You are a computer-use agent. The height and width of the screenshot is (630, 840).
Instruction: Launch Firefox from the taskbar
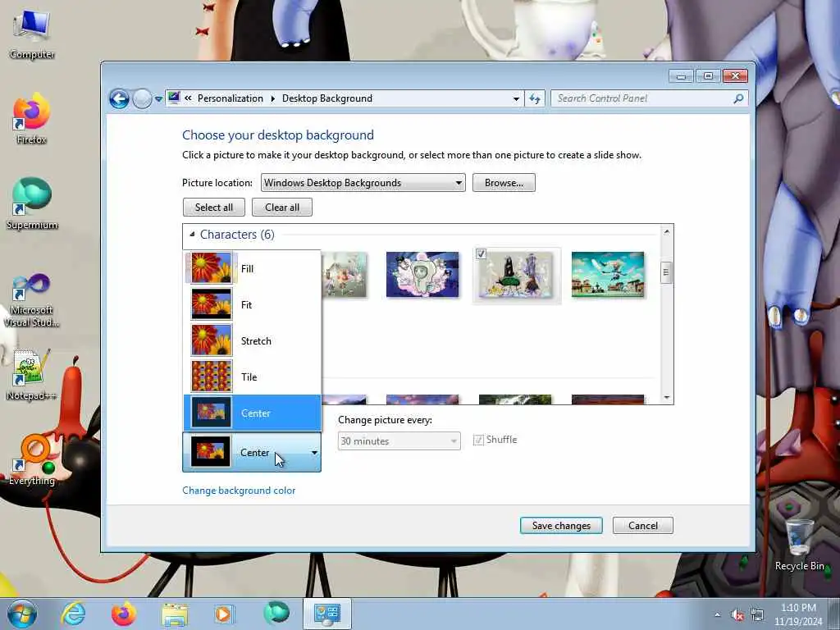(x=124, y=614)
